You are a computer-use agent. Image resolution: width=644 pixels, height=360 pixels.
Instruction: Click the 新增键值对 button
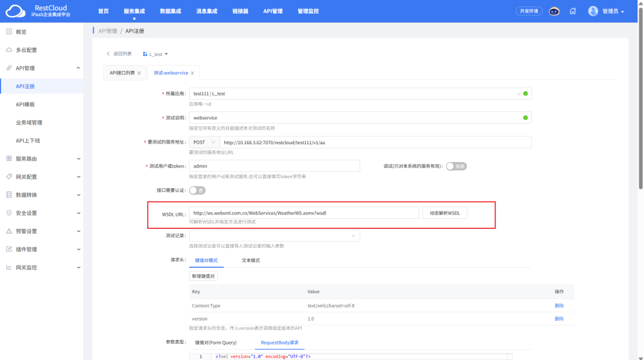click(203, 276)
